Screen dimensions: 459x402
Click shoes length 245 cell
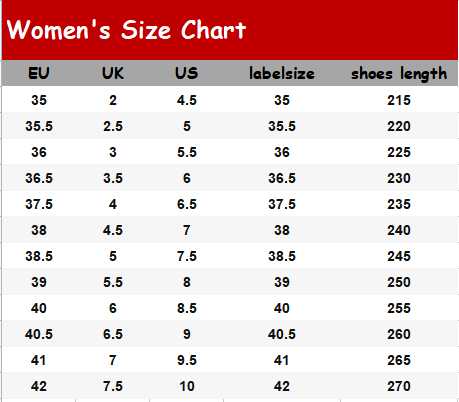[x=399, y=256]
